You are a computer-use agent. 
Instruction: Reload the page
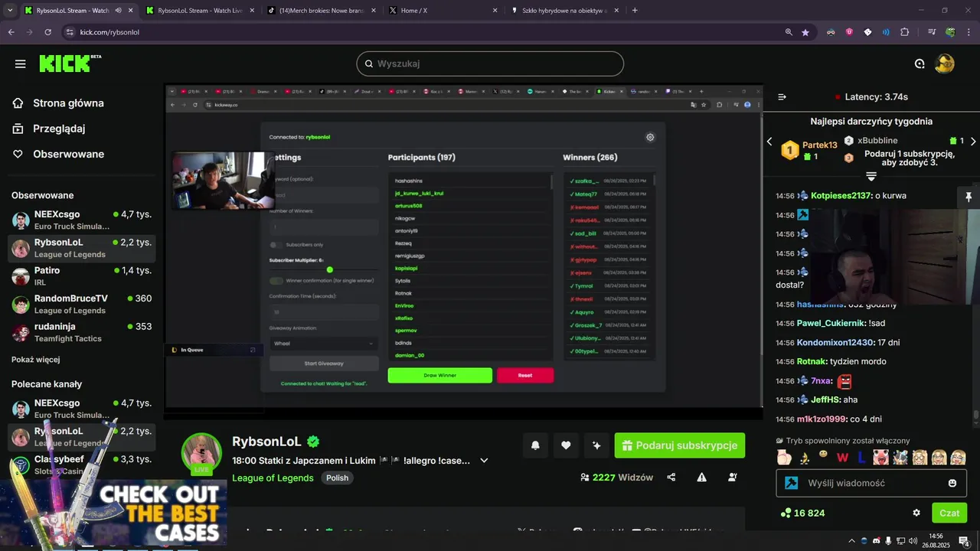47,32
